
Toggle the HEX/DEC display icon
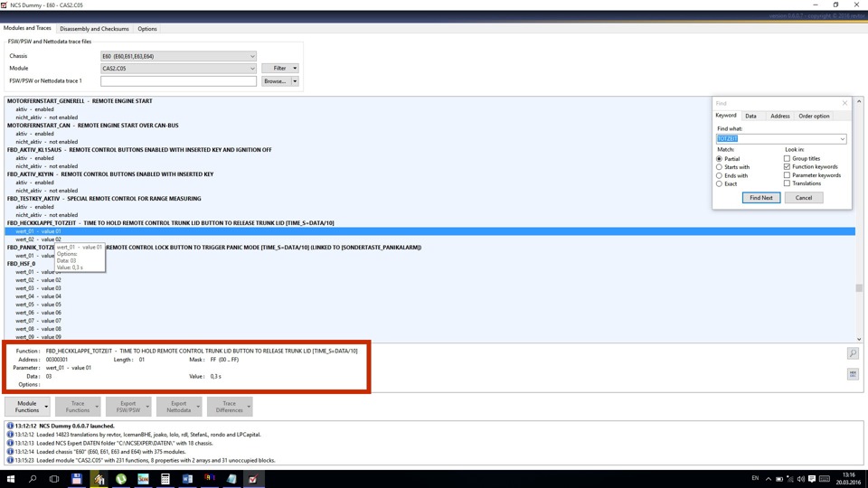853,374
